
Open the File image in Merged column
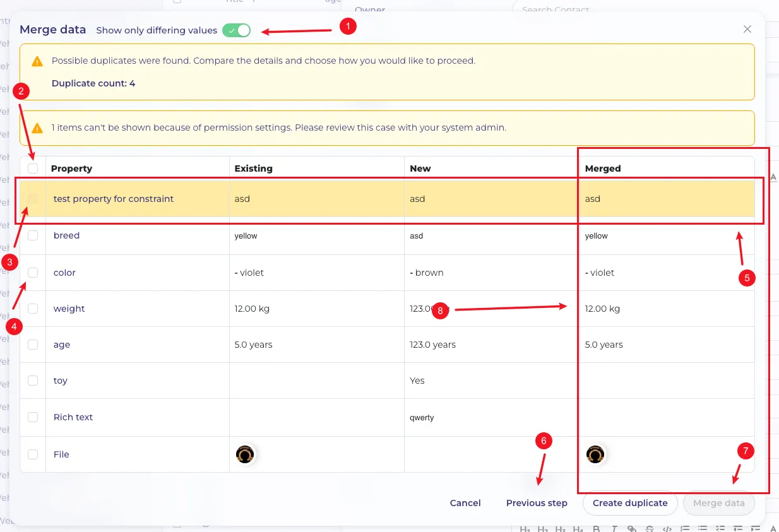click(x=595, y=454)
